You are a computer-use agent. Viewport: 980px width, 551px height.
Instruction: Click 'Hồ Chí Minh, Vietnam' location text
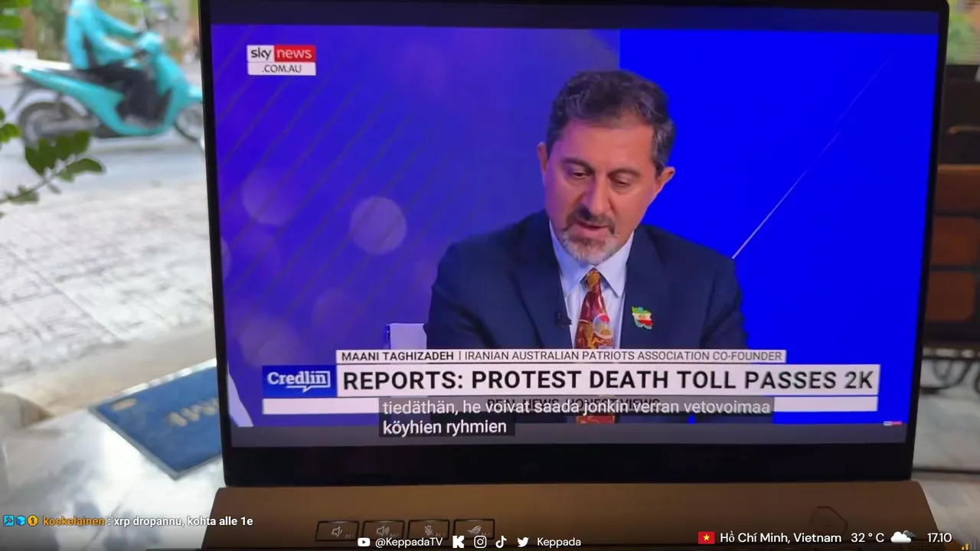(x=780, y=538)
